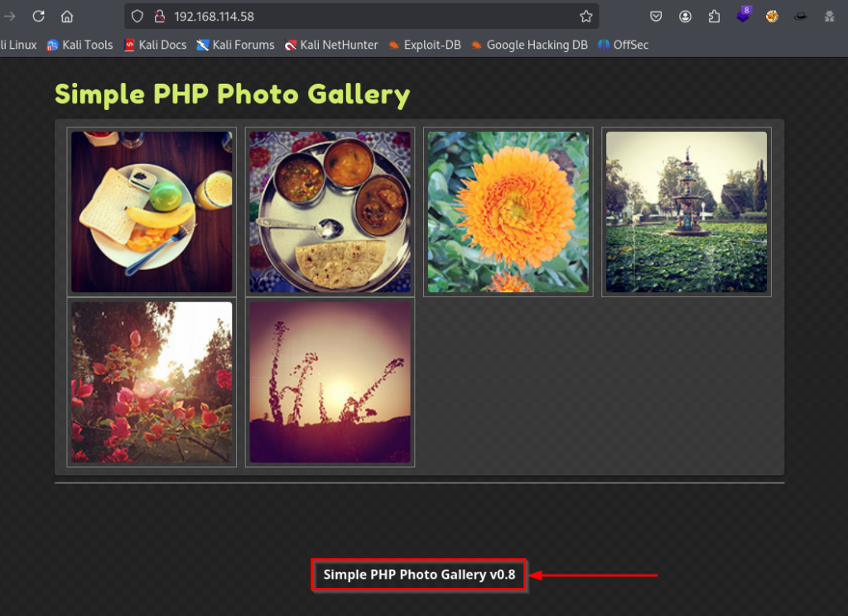Open the red bougainvillea sunset thumbnail
The height and width of the screenshot is (616, 848).
coord(152,383)
